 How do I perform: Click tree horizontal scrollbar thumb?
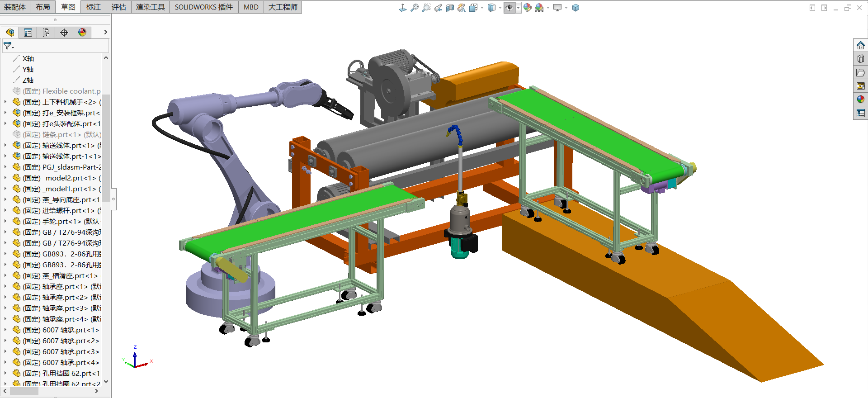24,391
